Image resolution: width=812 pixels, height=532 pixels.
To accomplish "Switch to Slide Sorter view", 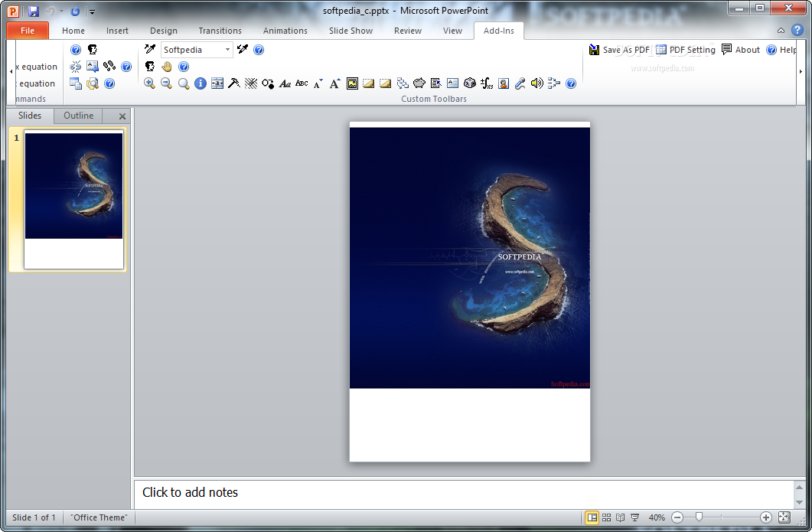I will 606,517.
